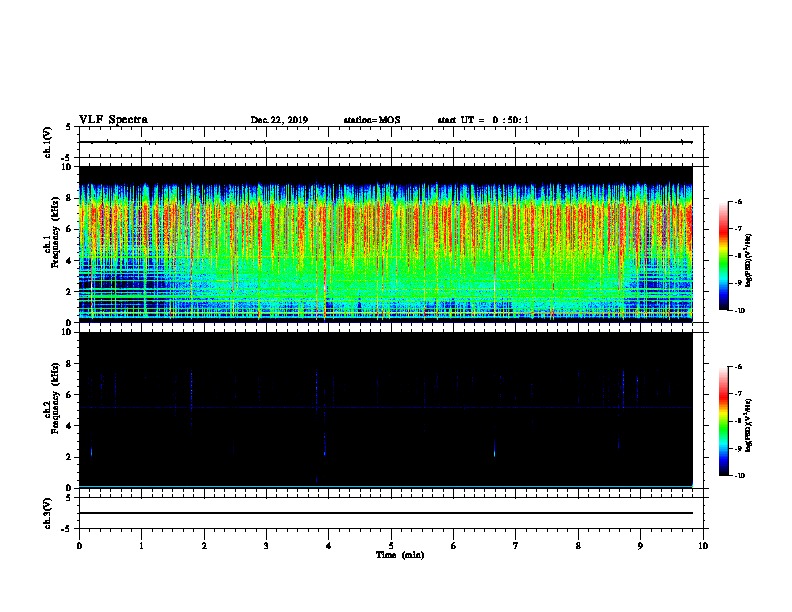Click the "-10" label on the ch.2 colorbar
This screenshot has width=792, height=612.
click(x=739, y=476)
